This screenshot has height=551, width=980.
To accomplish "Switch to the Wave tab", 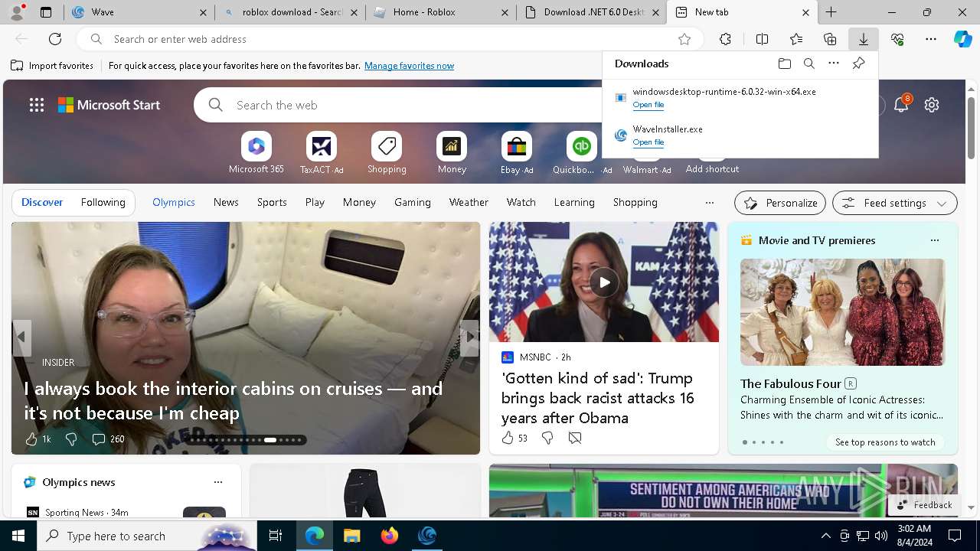I will pyautogui.click(x=139, y=12).
